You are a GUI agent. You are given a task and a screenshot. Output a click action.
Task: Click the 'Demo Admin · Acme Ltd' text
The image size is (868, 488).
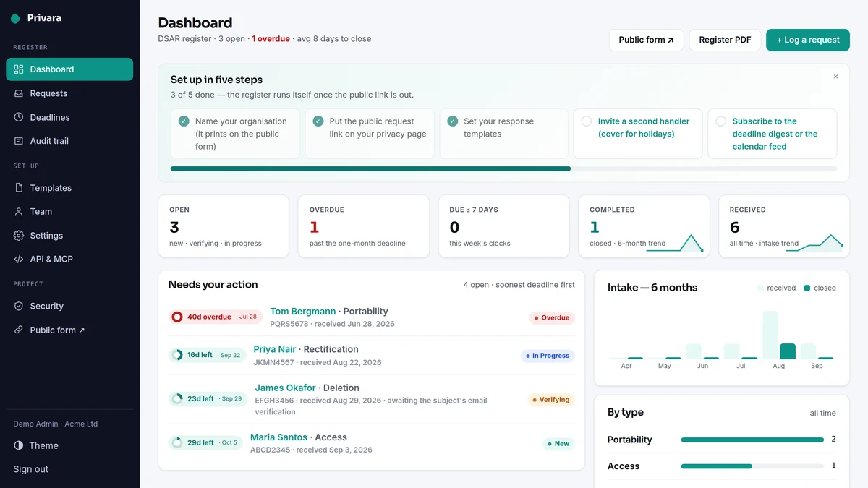coord(56,424)
